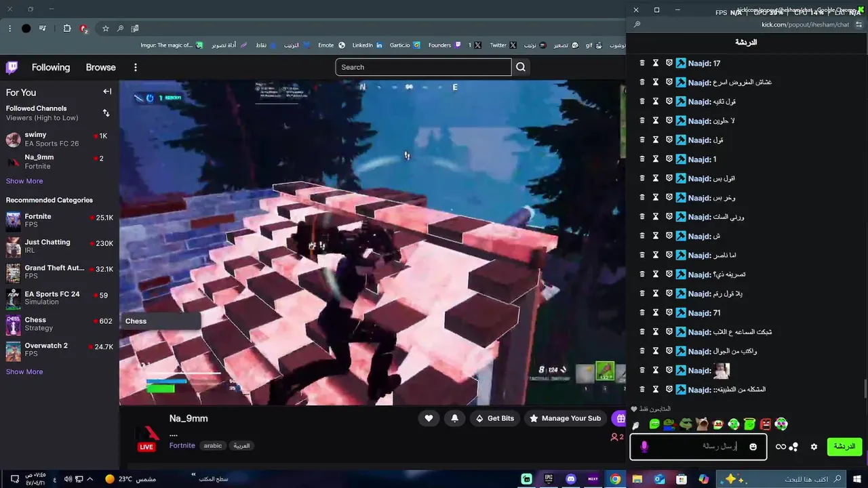
Task: Timeout Naajd on message '71'
Action: [x=656, y=313]
